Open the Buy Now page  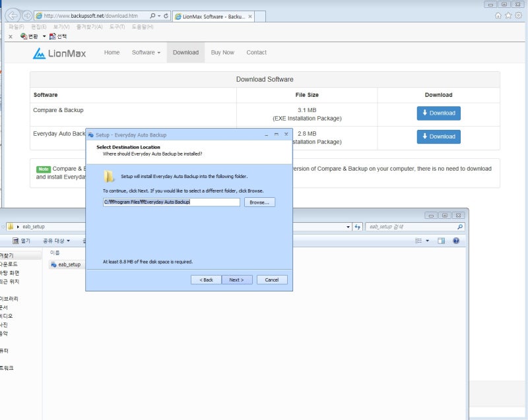[x=222, y=53]
